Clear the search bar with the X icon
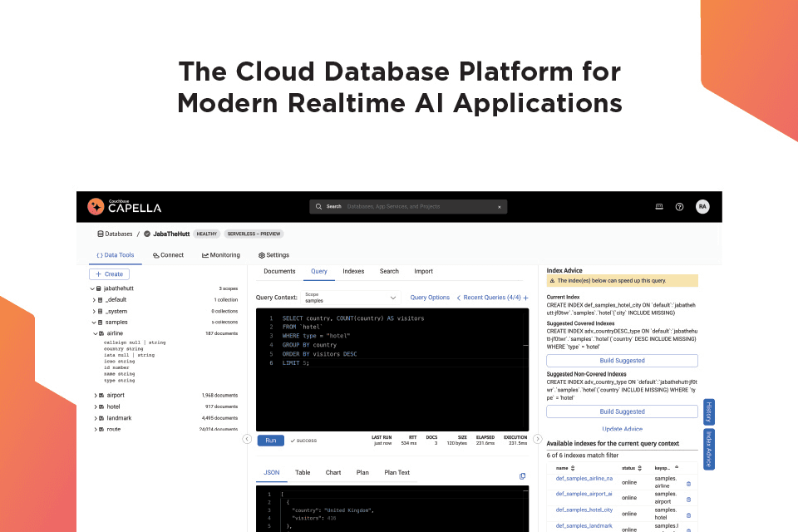The width and height of the screenshot is (798, 532). coord(499,207)
